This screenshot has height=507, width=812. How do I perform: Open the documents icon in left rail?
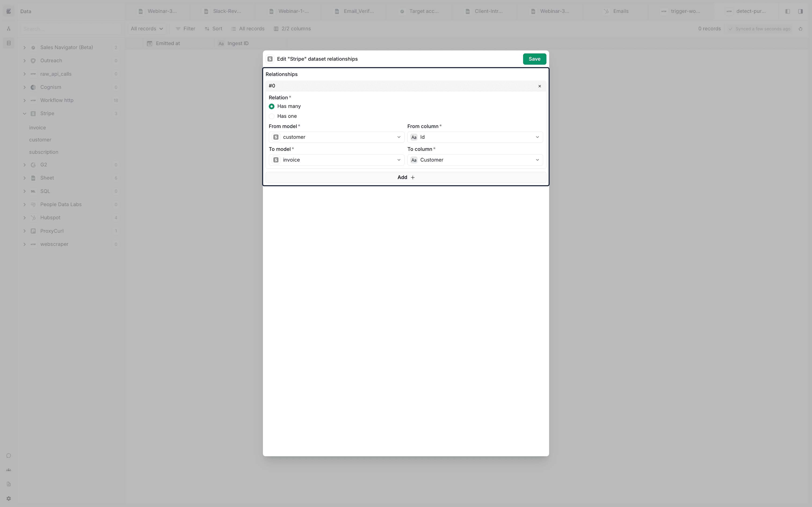[9, 484]
